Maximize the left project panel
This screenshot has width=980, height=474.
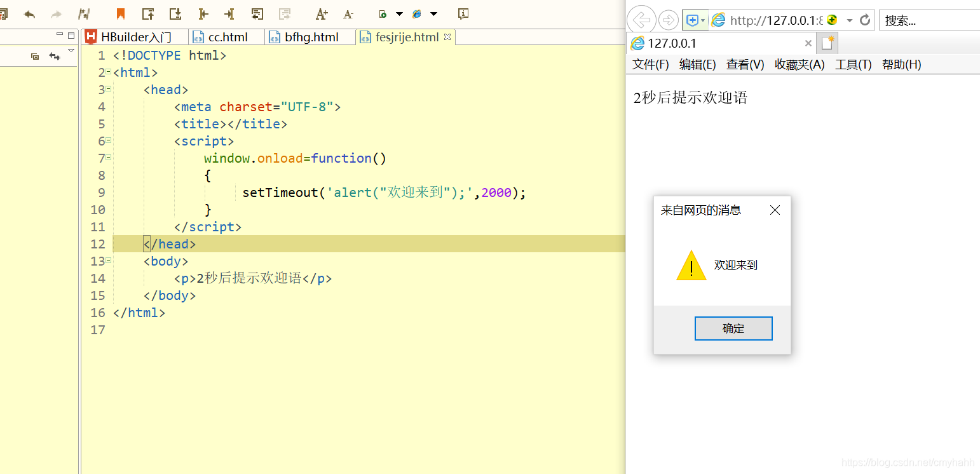pyautogui.click(x=71, y=36)
